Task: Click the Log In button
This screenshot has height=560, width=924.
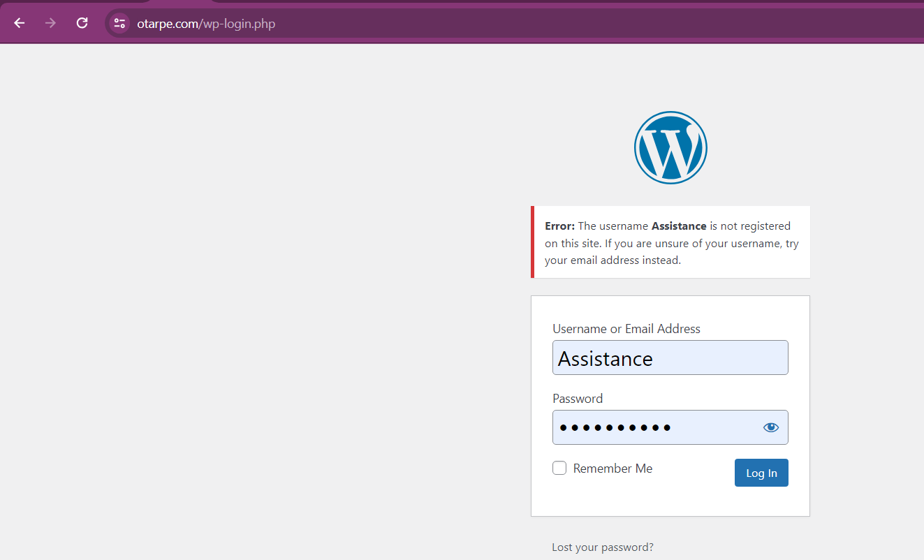Action: pos(761,473)
